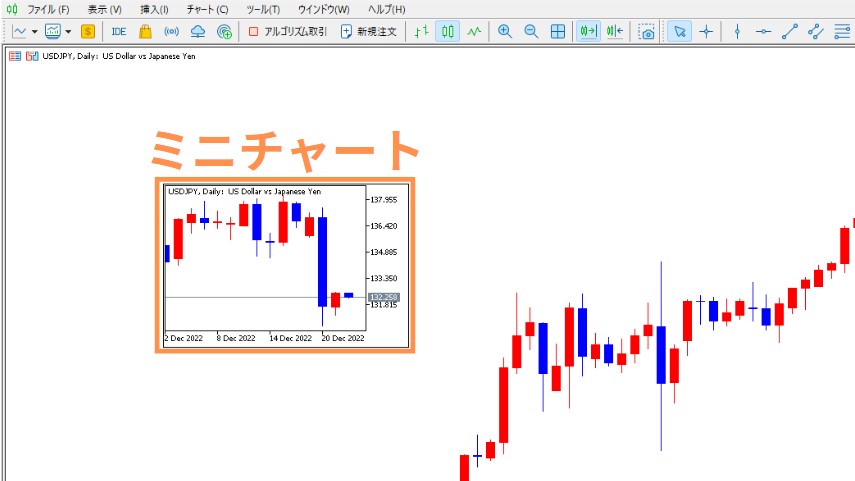Click the '20 Dec 2022' date label
The width and height of the screenshot is (855, 481).
pos(343,338)
